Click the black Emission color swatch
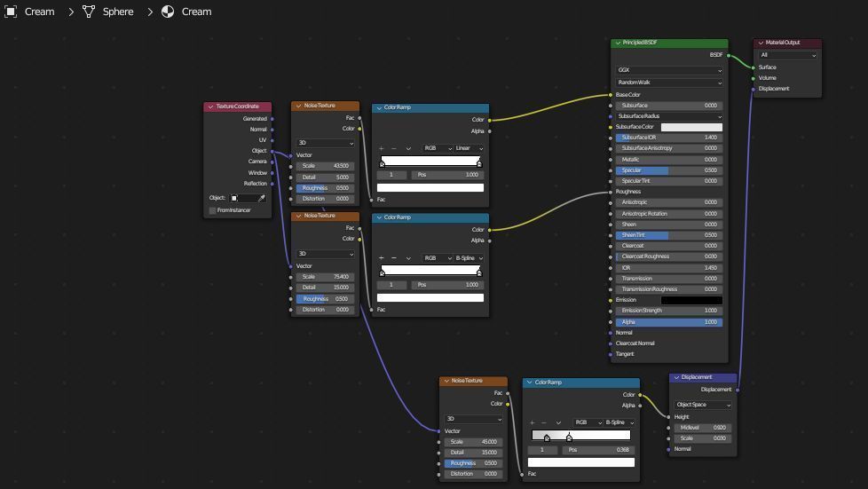Image resolution: width=868 pixels, height=489 pixels. coord(691,300)
